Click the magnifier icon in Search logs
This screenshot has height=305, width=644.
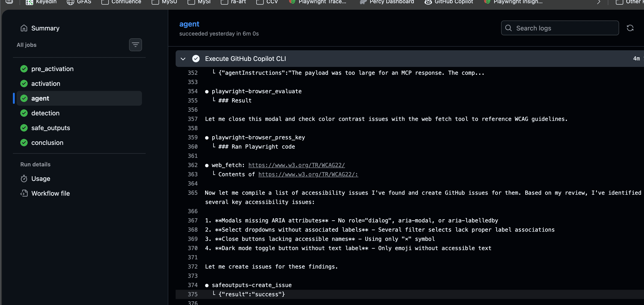tap(508, 28)
